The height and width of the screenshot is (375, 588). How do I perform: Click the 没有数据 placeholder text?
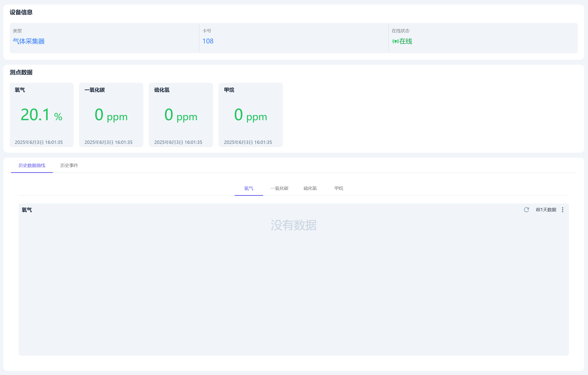pos(294,225)
